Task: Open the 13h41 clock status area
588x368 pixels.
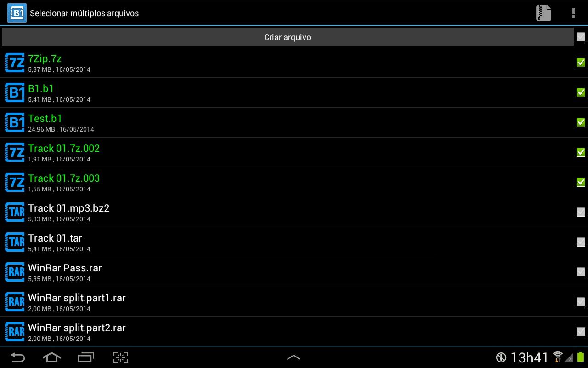Action: click(x=530, y=357)
